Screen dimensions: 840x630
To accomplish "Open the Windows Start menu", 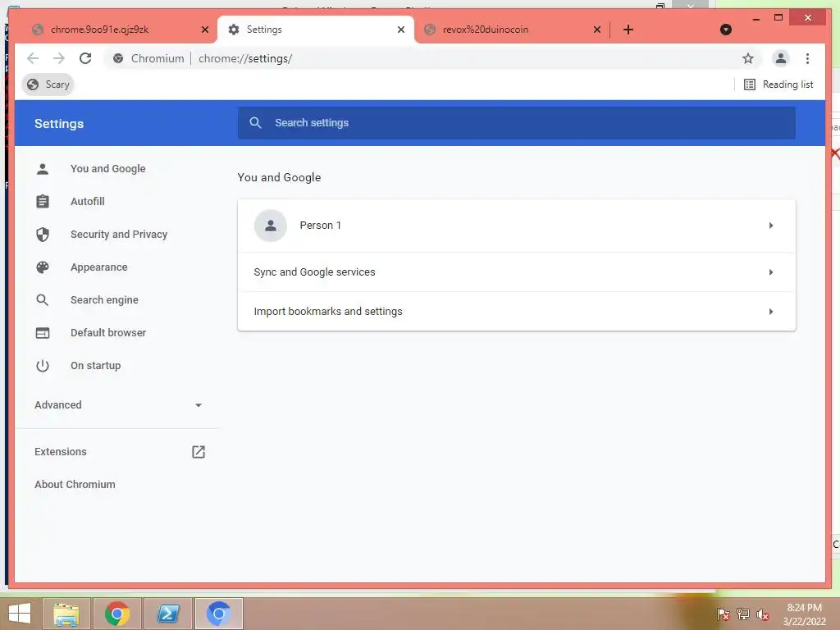I will coord(20,614).
